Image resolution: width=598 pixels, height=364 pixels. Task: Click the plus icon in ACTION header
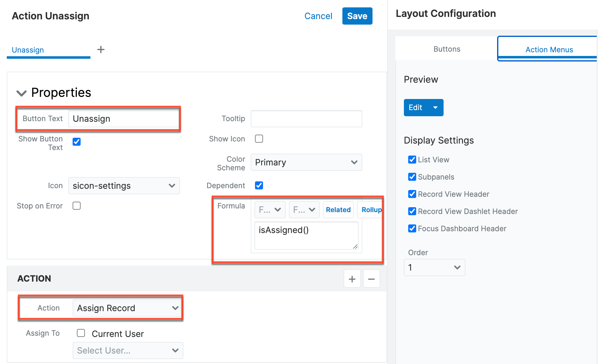(352, 279)
